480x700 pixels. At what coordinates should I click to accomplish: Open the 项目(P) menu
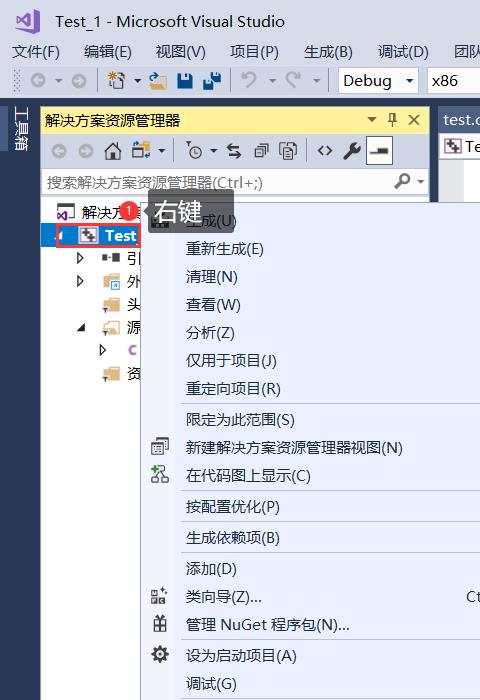pyautogui.click(x=254, y=52)
